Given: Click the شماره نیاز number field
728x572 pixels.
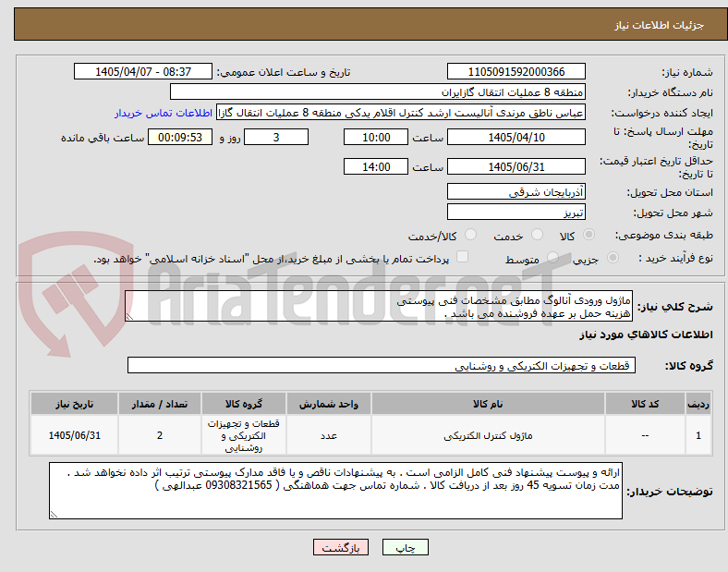Looking at the screenshot, I should (516, 71).
